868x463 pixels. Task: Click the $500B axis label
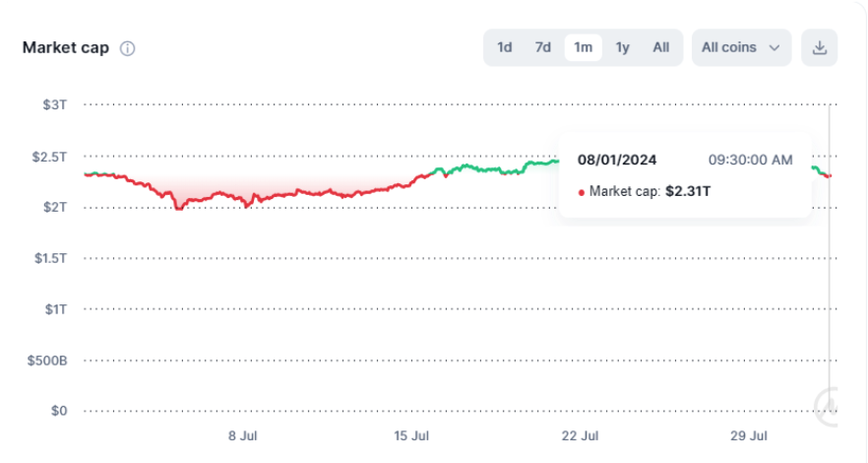point(47,361)
